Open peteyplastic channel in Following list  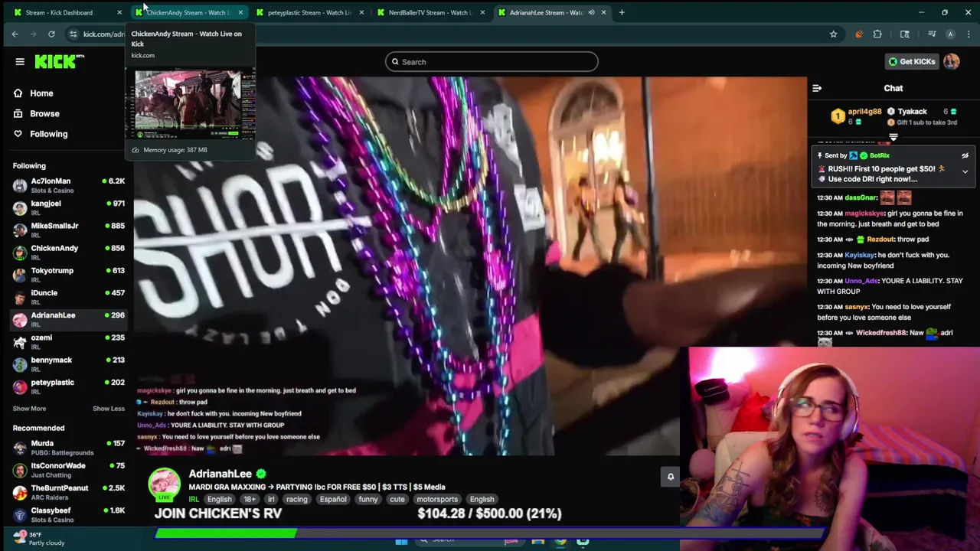pyautogui.click(x=68, y=386)
